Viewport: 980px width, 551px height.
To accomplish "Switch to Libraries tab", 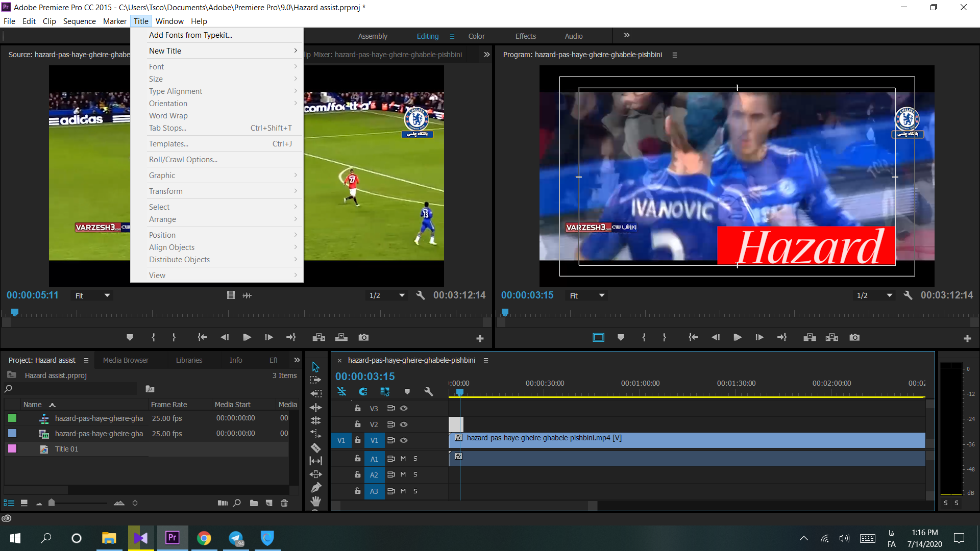I will tap(189, 360).
